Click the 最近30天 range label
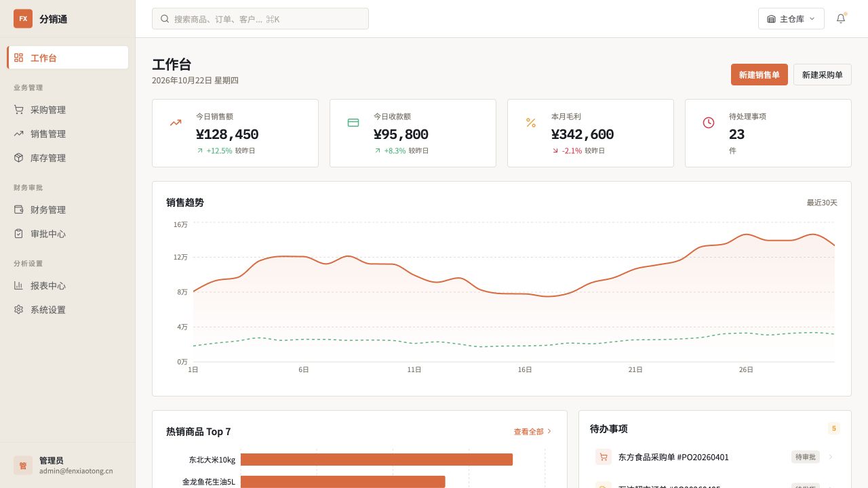Image resolution: width=868 pixels, height=488 pixels. click(822, 203)
